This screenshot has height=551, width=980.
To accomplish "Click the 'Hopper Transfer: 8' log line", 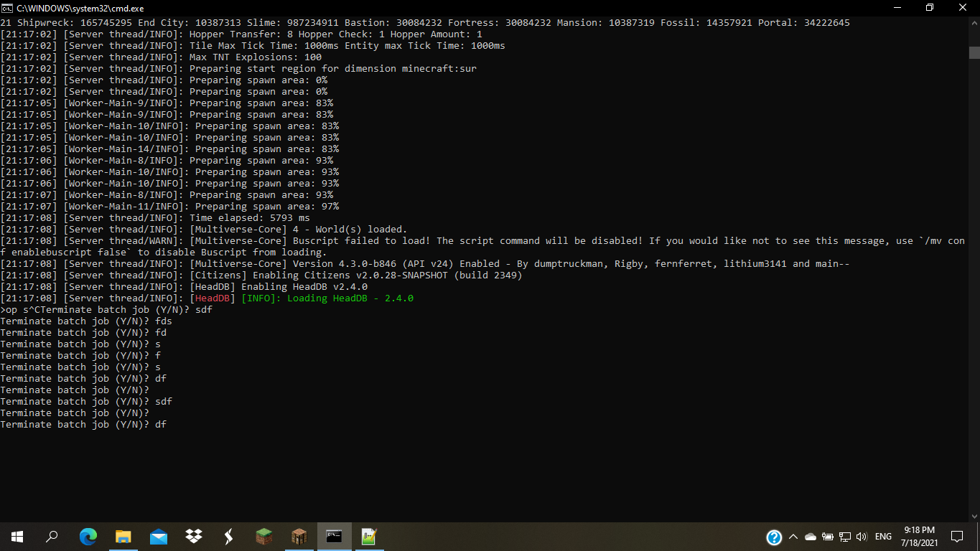I will click(241, 34).
